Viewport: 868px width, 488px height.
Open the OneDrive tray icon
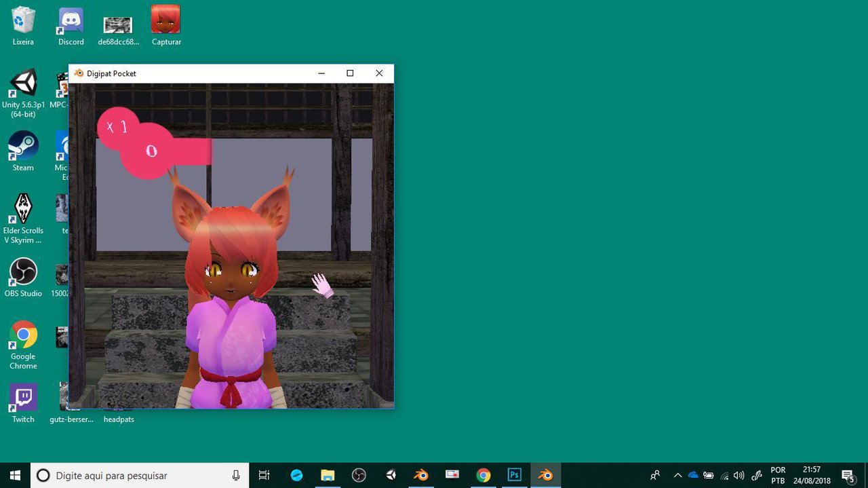(693, 475)
